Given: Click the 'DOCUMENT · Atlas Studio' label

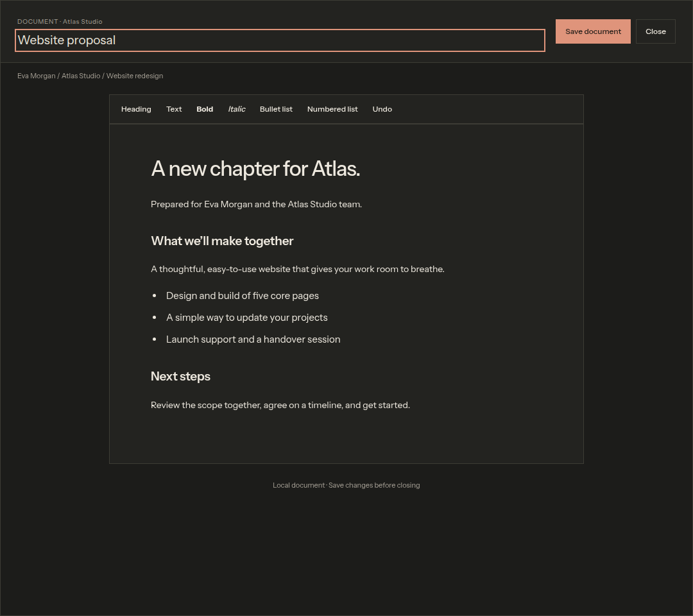Looking at the screenshot, I should coord(60,22).
